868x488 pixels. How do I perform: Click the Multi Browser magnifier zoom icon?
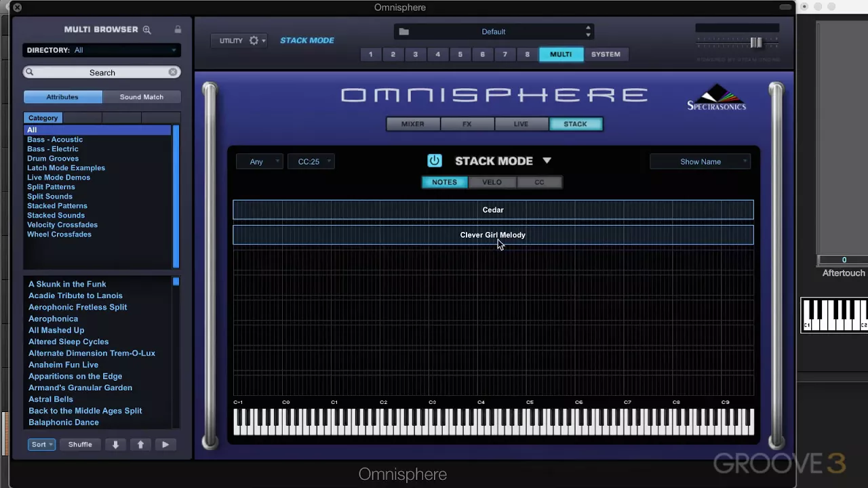click(146, 30)
